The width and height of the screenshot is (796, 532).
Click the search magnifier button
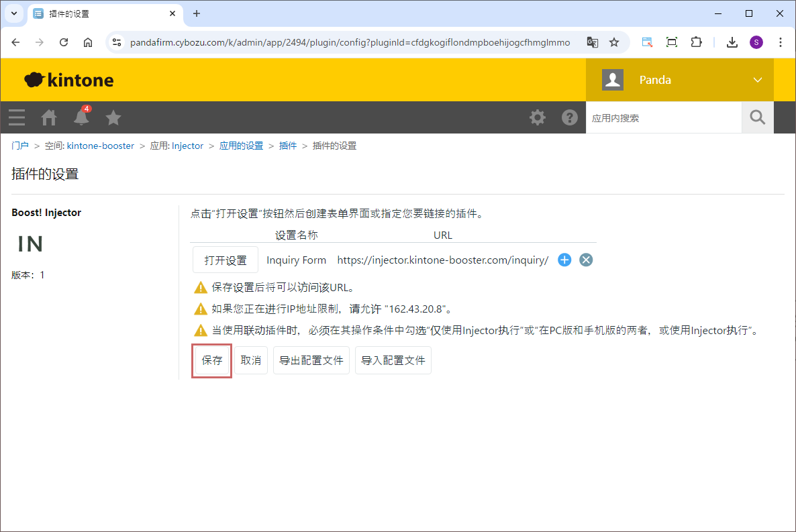tap(757, 117)
